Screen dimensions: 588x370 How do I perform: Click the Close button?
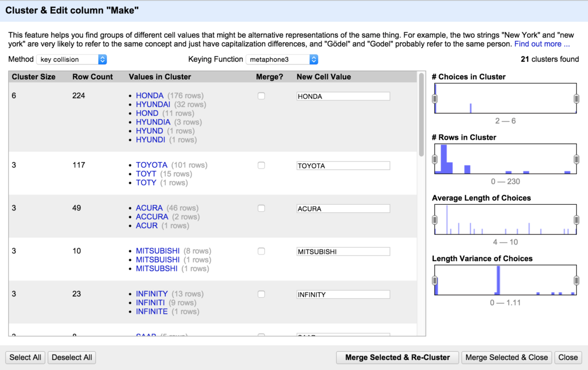[x=568, y=357]
